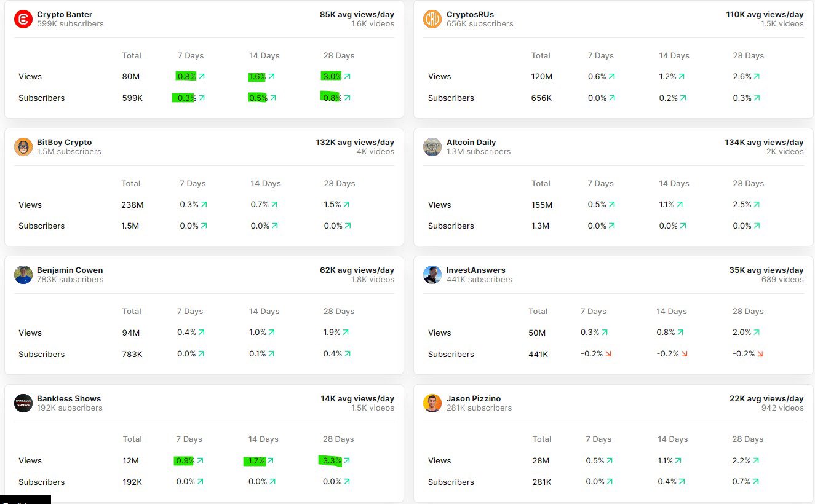This screenshot has height=504, width=815.
Task: Click BitBoy Crypto 7-day views up arrow
Action: click(204, 205)
